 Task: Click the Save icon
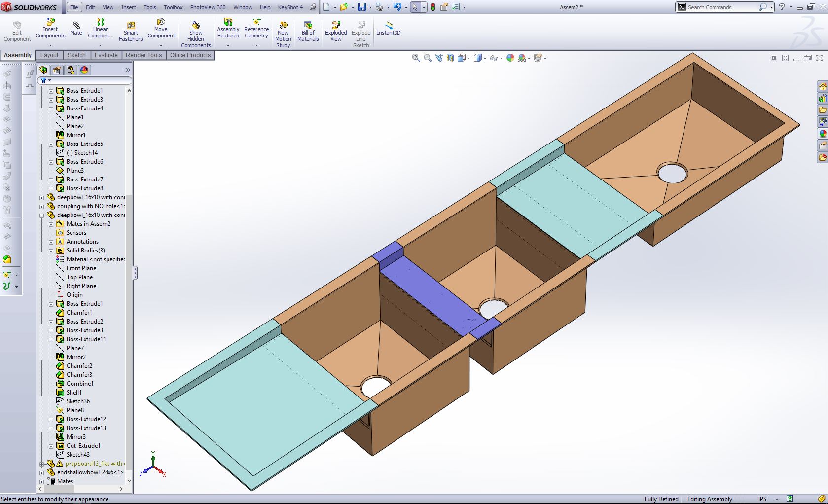click(x=362, y=7)
